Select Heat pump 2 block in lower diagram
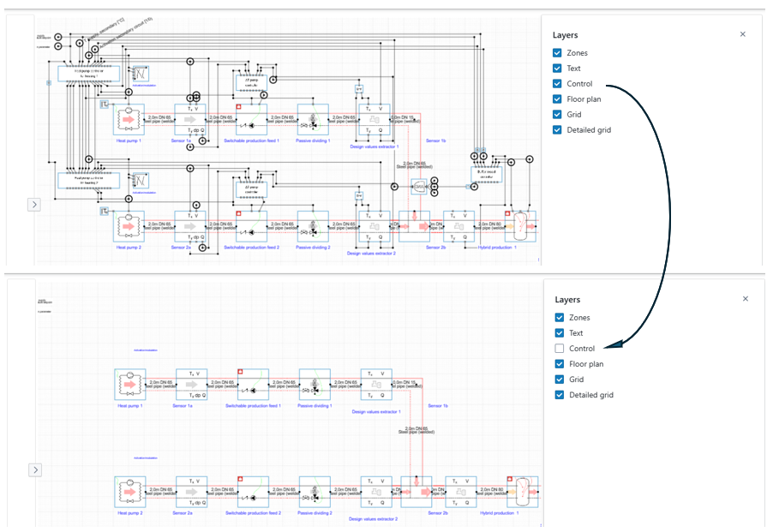773x532 pixels. (x=129, y=492)
